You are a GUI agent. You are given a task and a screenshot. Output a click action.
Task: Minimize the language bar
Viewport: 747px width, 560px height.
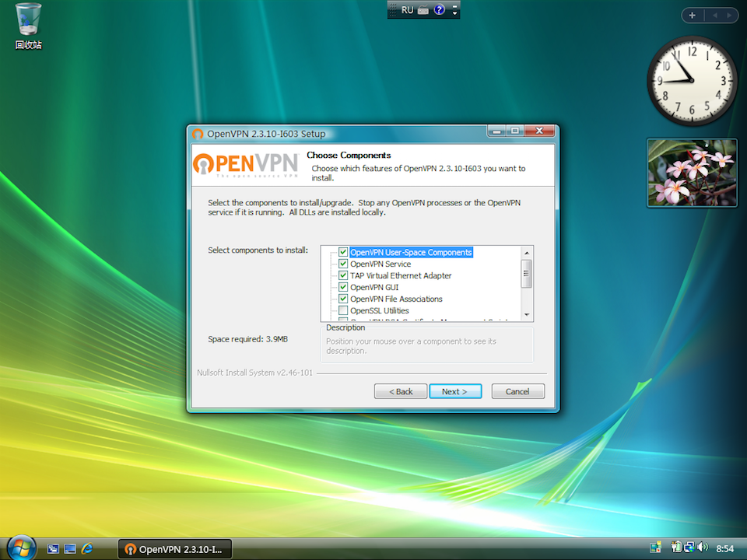tap(455, 5)
